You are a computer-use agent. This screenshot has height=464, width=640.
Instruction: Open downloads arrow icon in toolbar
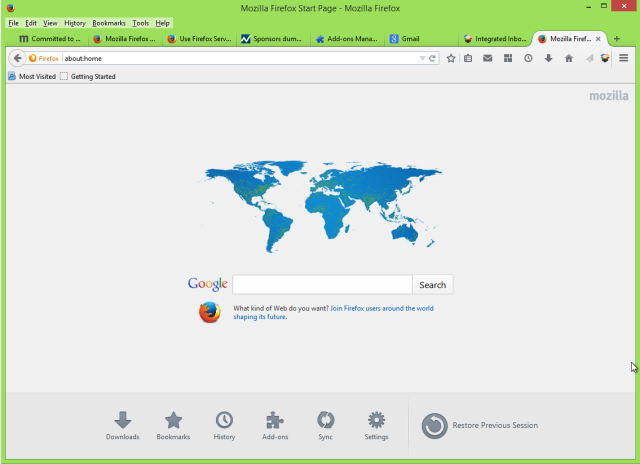click(x=549, y=58)
